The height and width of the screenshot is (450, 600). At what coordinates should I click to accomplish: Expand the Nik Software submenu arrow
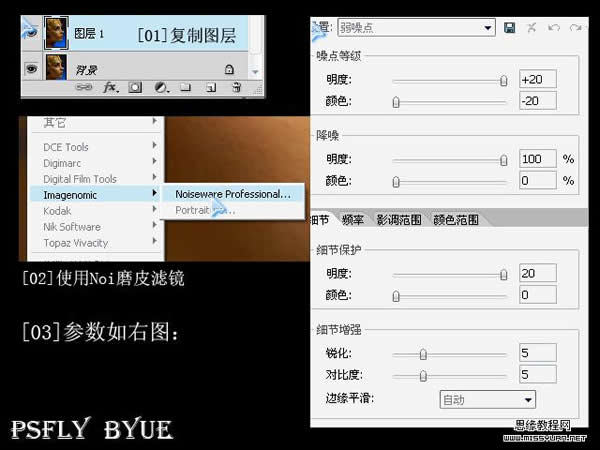155,225
